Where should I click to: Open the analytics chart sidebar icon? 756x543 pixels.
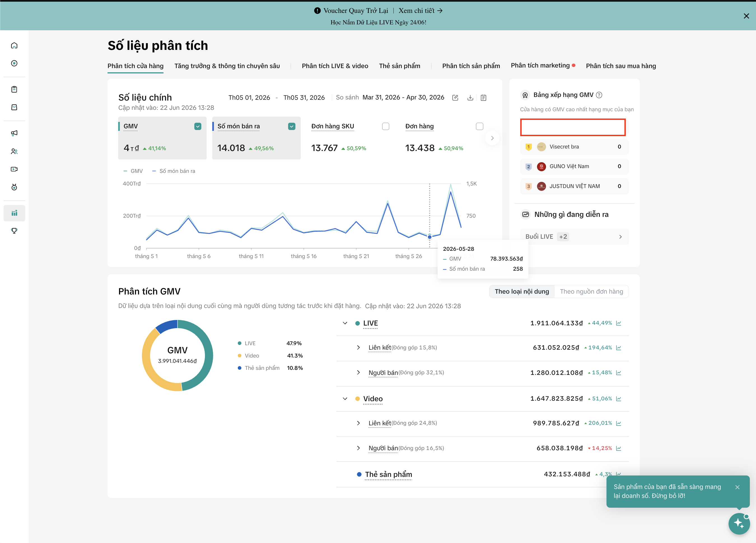point(14,213)
